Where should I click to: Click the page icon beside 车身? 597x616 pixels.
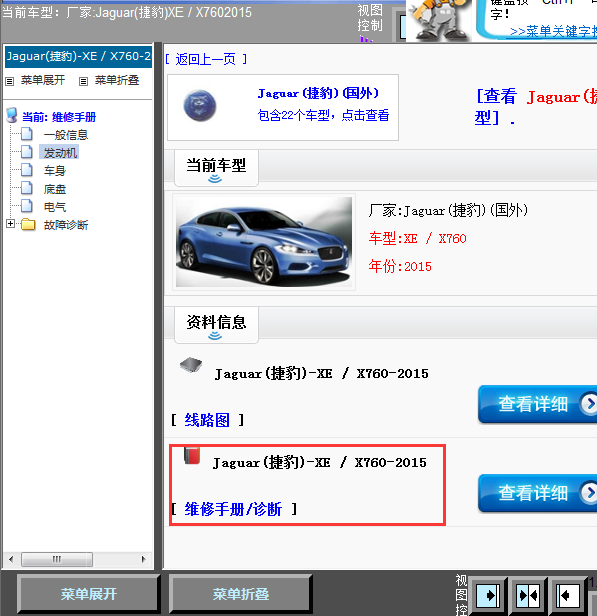(x=27, y=170)
